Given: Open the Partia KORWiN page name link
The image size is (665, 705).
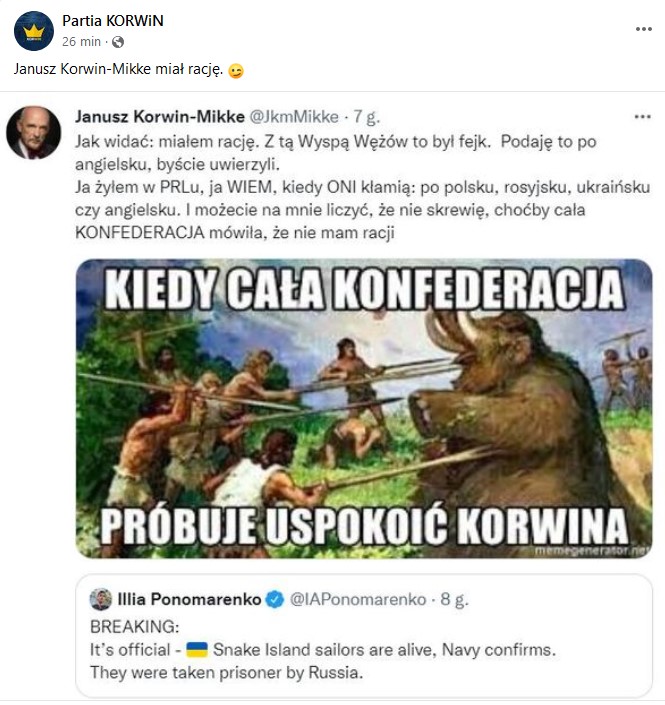Looking at the screenshot, I should point(113,21).
